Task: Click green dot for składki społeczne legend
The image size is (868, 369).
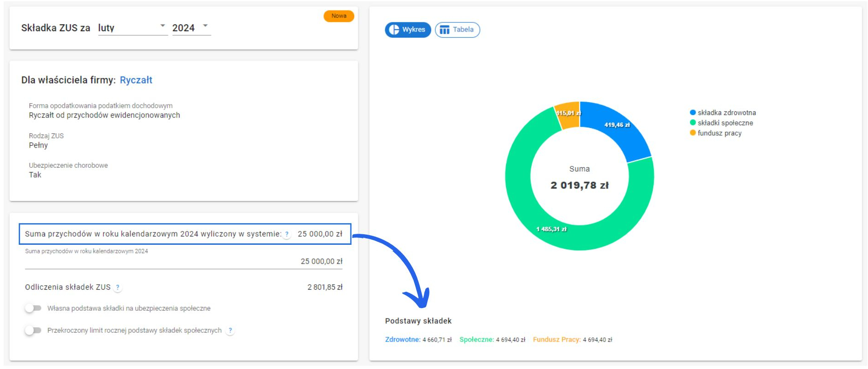Action: 693,123
